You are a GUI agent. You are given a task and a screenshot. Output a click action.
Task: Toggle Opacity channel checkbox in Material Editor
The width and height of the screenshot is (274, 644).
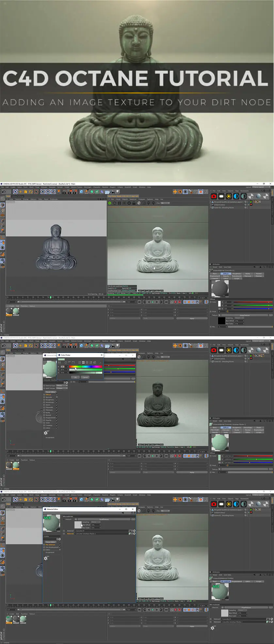(57, 420)
